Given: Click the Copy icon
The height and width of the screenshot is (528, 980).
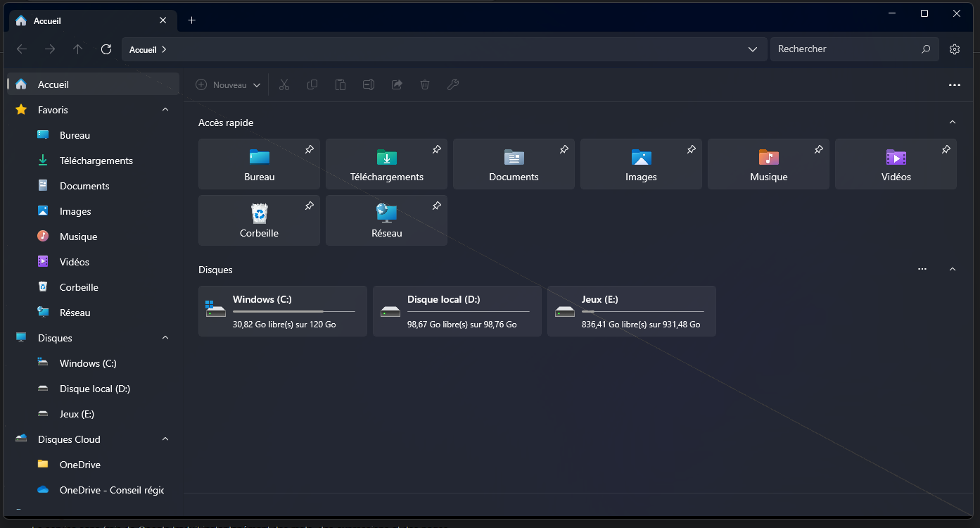Looking at the screenshot, I should [x=312, y=84].
